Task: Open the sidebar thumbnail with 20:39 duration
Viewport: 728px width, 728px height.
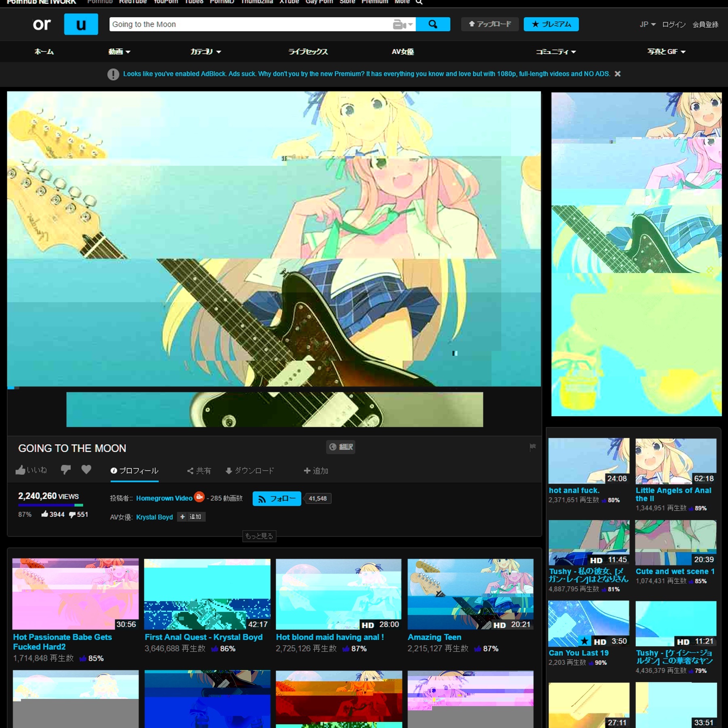Action: (x=676, y=542)
